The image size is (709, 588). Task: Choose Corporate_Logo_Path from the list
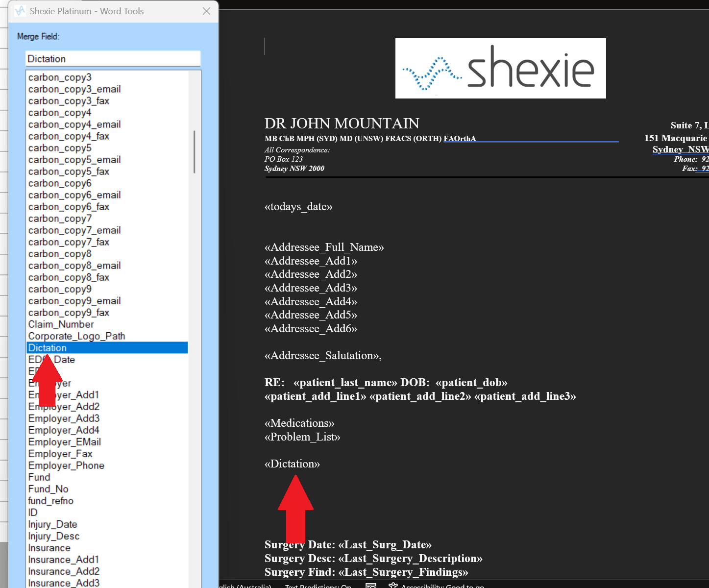pos(107,336)
